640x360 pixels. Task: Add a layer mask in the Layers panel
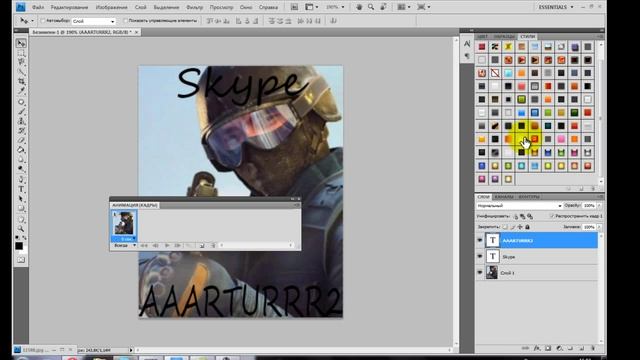click(548, 348)
